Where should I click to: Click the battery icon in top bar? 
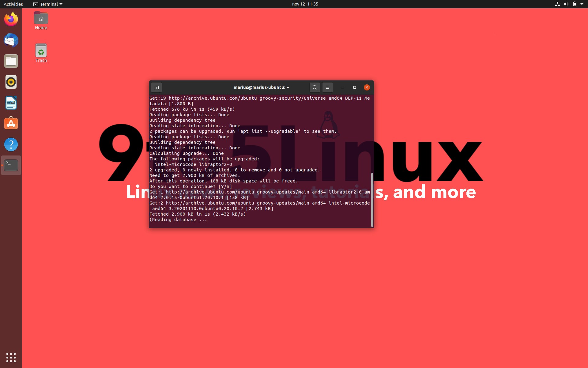click(575, 4)
